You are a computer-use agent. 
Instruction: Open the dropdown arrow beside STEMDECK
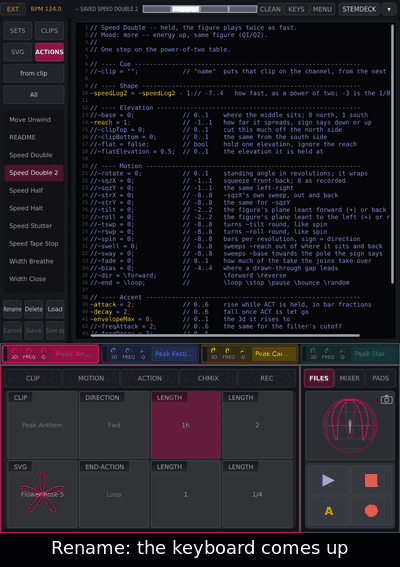[x=389, y=9]
